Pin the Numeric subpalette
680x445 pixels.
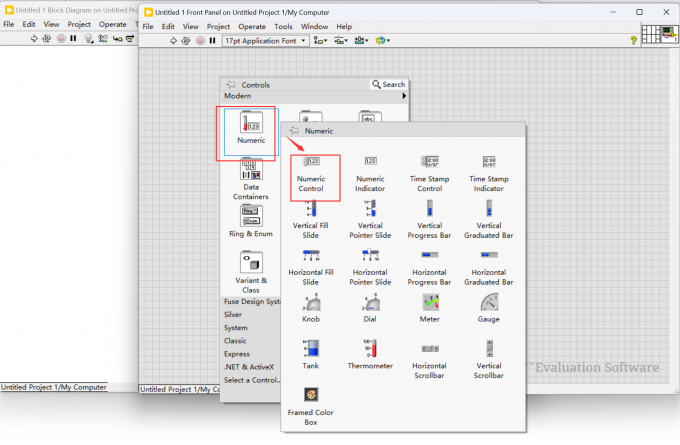click(294, 131)
